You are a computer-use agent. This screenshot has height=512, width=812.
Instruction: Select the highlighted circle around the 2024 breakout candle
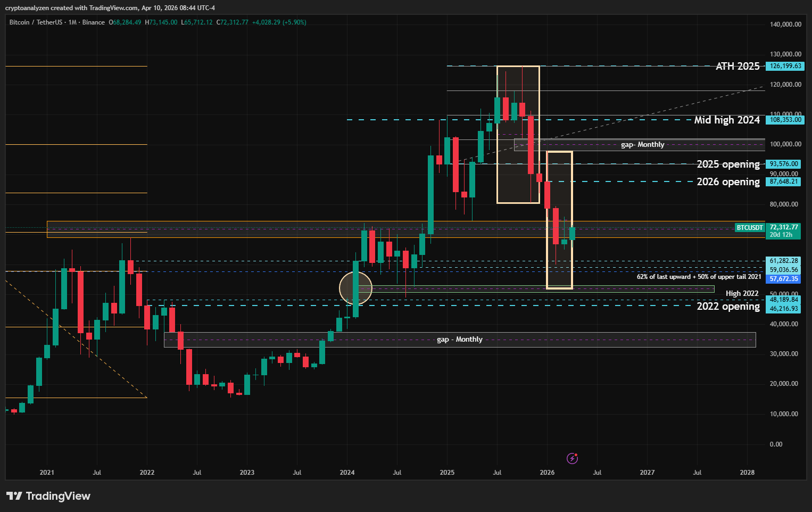pos(355,288)
